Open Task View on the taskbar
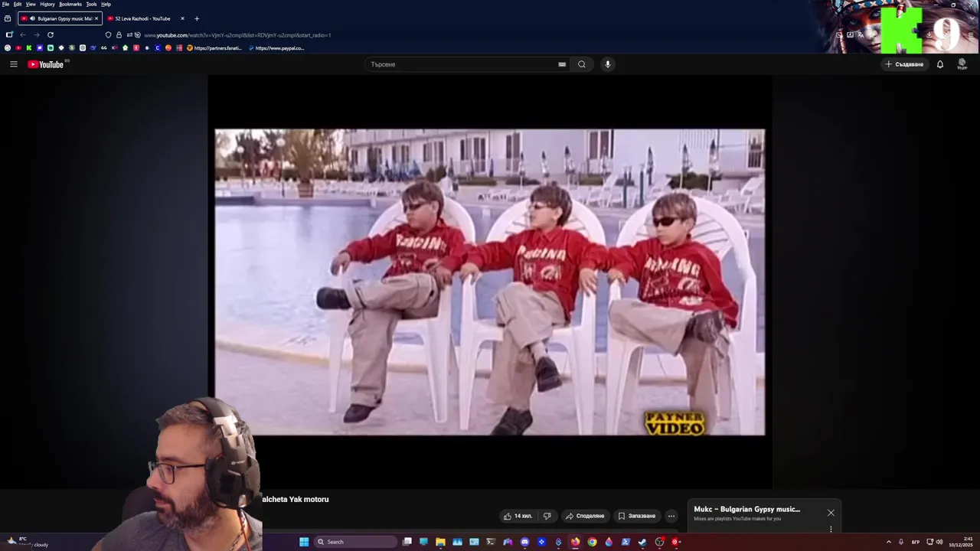This screenshot has height=551, width=980. point(407,542)
